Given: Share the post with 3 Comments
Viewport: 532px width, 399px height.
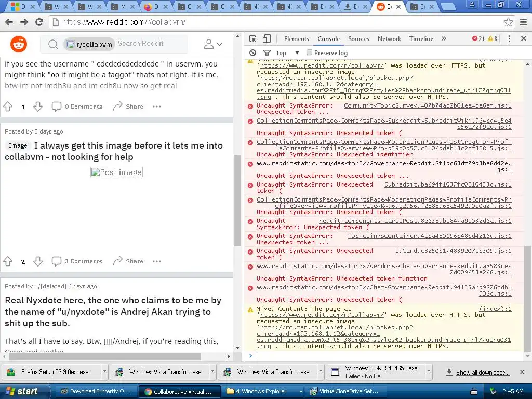Looking at the screenshot, I should [x=128, y=261].
